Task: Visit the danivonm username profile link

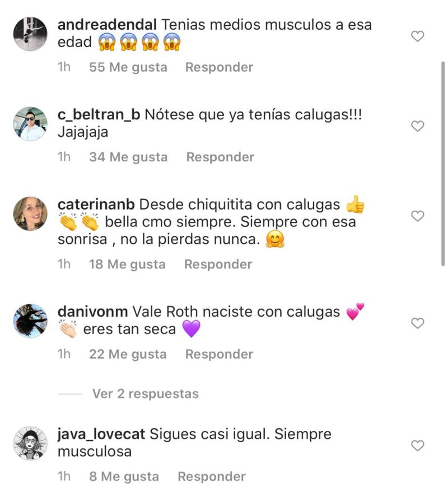Action: pyautogui.click(x=92, y=312)
